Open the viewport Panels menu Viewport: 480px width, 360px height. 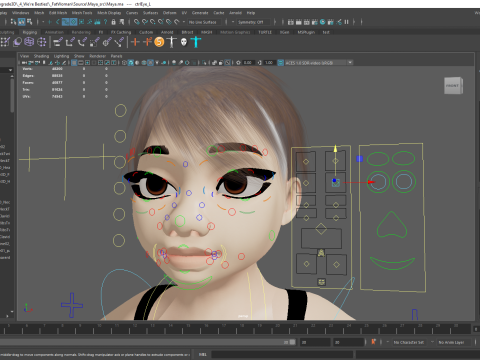click(x=116, y=56)
